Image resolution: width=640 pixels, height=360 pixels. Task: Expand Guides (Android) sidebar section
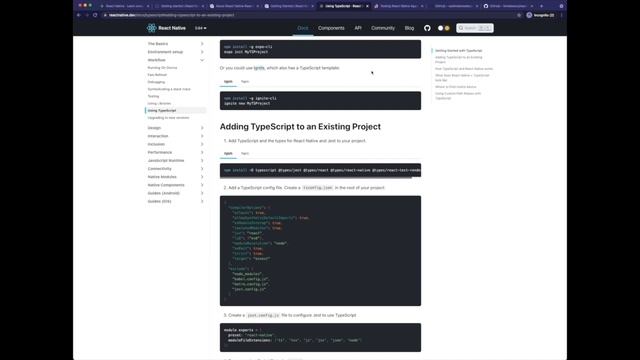176,193
